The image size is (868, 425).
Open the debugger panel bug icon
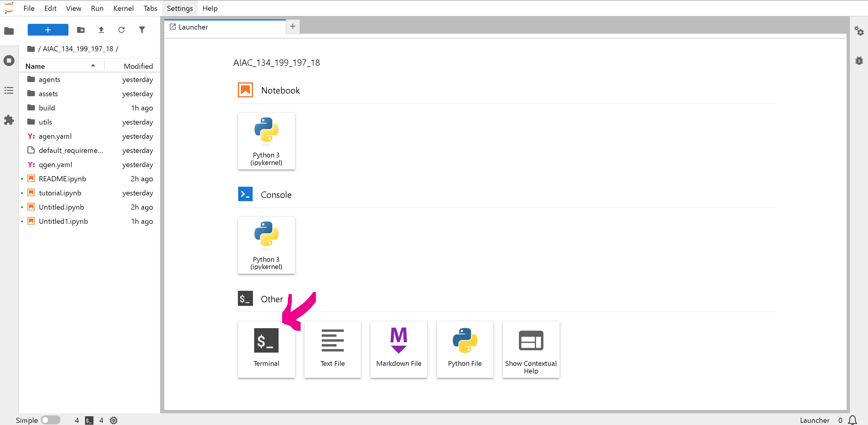(859, 61)
